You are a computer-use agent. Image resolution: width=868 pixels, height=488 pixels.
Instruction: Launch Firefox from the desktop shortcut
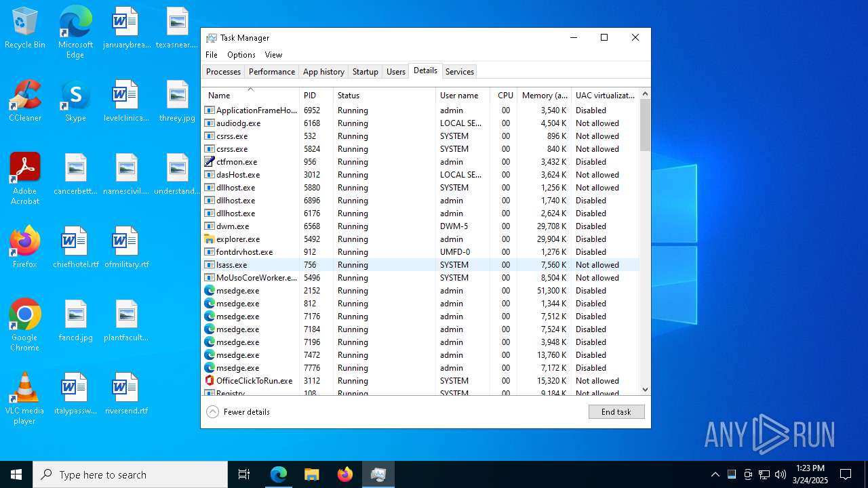pyautogui.click(x=25, y=247)
